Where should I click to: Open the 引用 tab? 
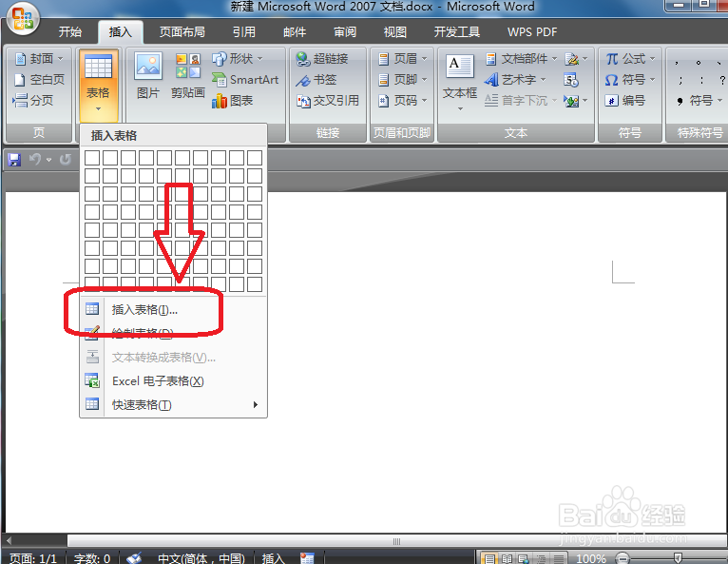pos(243,32)
